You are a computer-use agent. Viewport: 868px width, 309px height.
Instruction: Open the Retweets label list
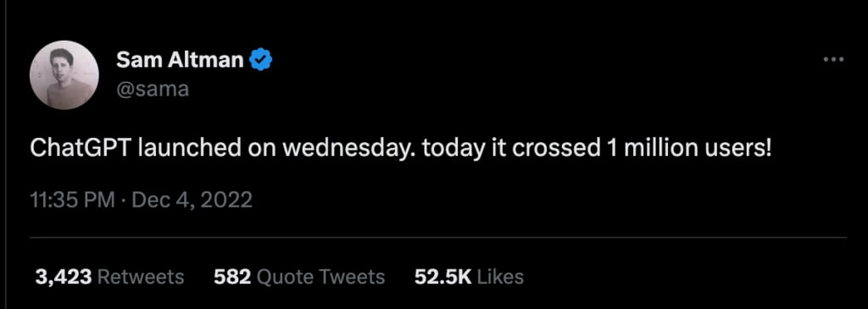(141, 277)
